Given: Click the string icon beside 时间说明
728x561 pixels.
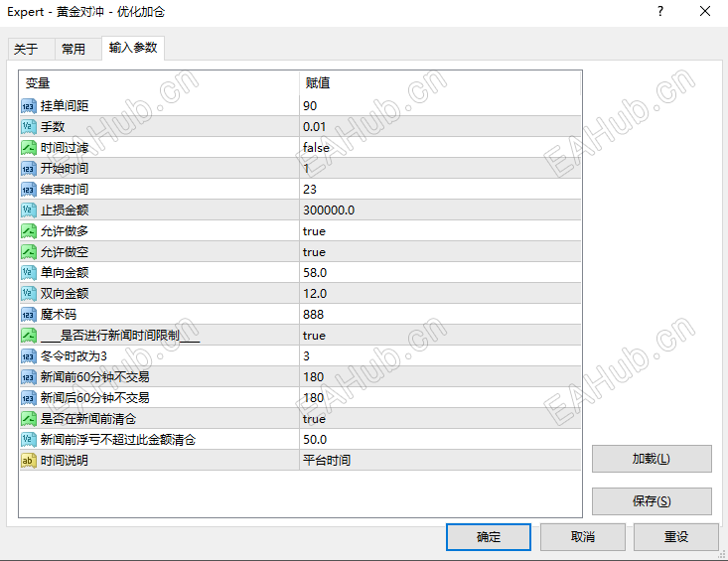Looking at the screenshot, I should click(x=29, y=461).
